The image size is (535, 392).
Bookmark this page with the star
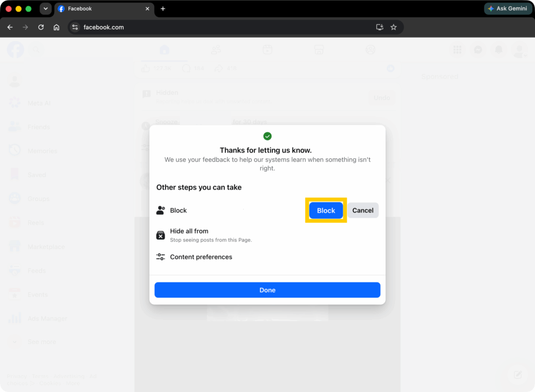pyautogui.click(x=393, y=27)
